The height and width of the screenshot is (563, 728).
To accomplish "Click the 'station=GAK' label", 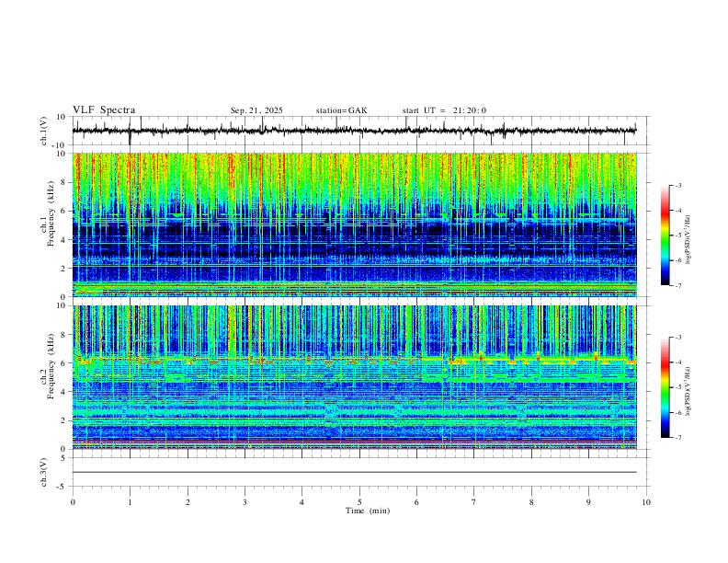I will pos(341,110).
